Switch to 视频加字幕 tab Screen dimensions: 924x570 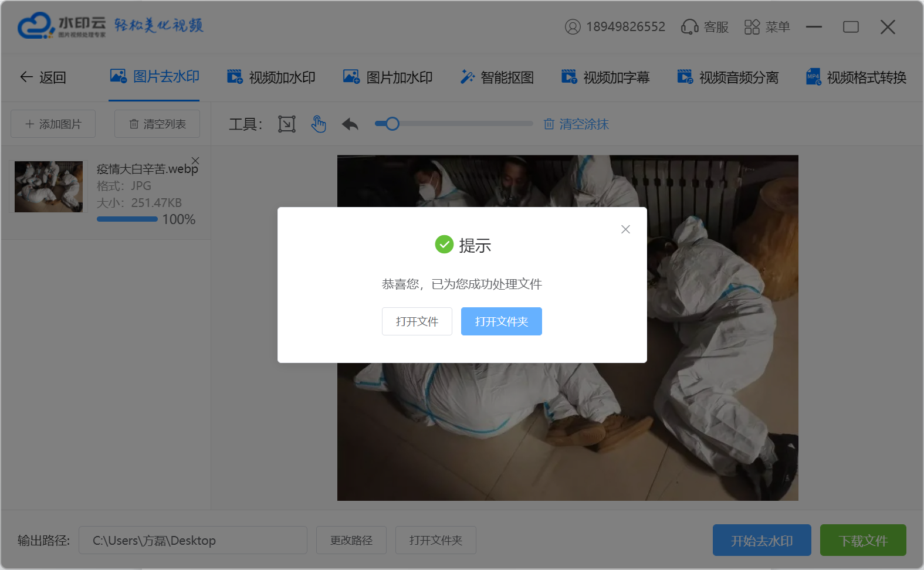click(605, 77)
